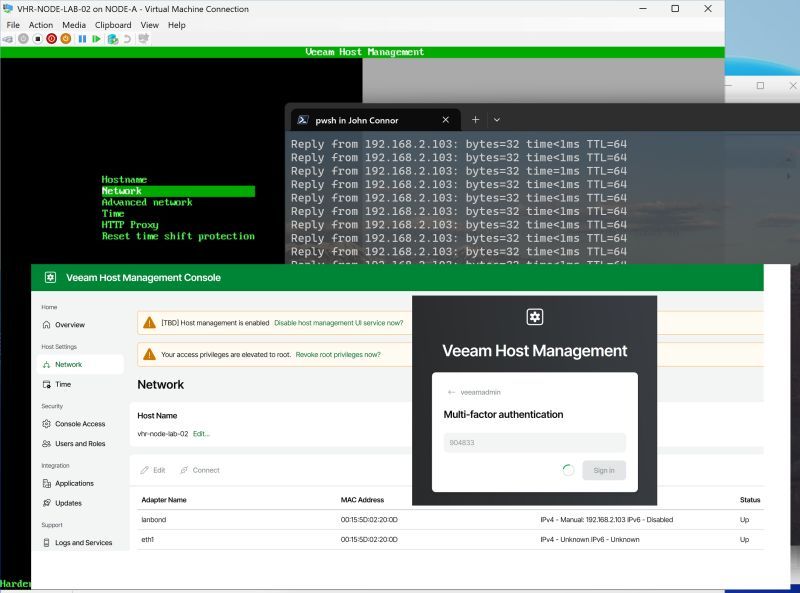Click the Status column header
This screenshot has width=800, height=593.
pyautogui.click(x=750, y=500)
